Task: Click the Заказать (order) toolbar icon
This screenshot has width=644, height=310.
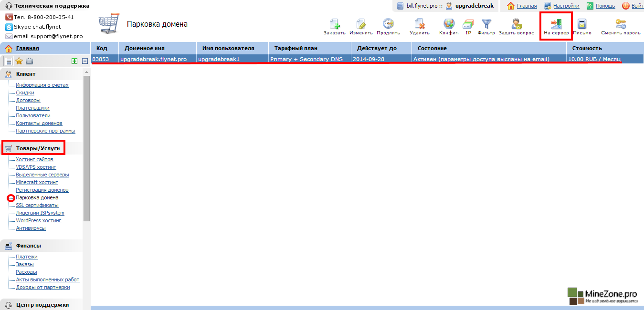Action: [x=334, y=24]
